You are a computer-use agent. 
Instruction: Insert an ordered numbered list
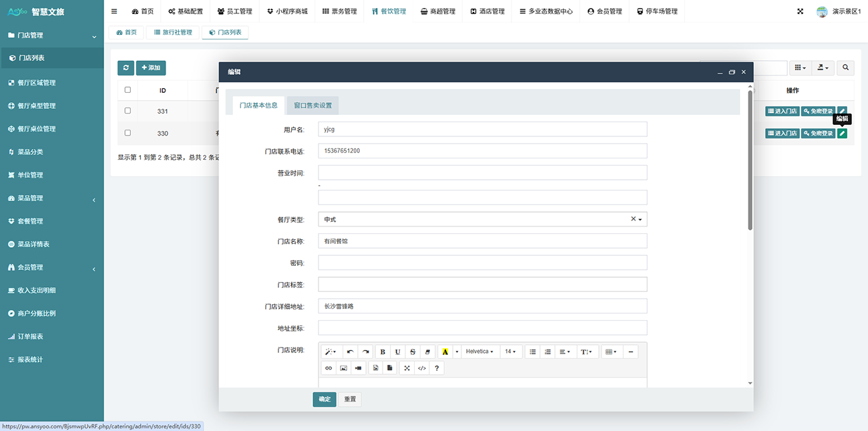(x=548, y=351)
